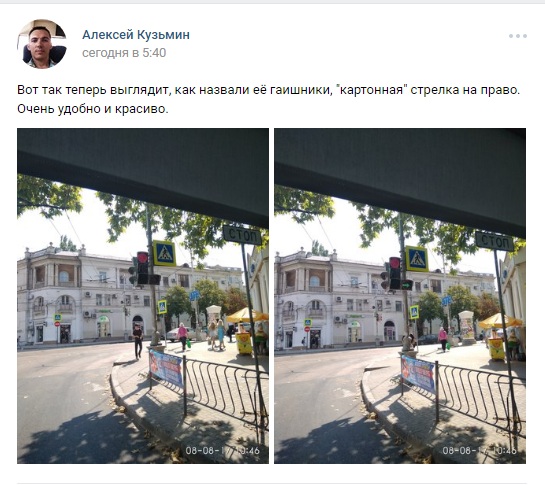Open Алексей Кузьмин's profile avatar
Image resolution: width=545 pixels, height=485 pixels.
click(x=42, y=44)
